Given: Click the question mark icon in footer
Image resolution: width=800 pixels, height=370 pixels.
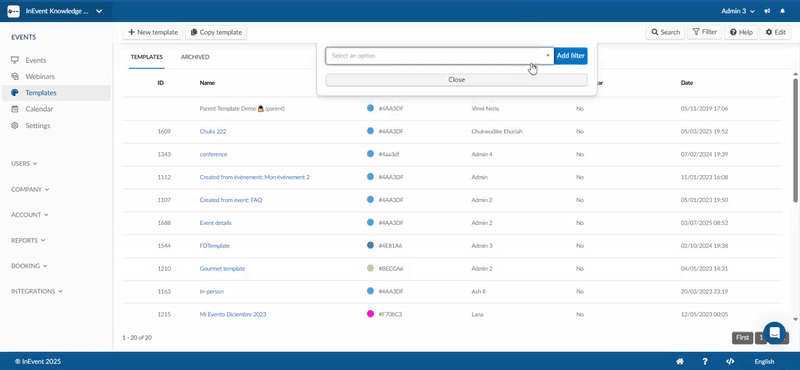Looking at the screenshot, I should [705, 361].
